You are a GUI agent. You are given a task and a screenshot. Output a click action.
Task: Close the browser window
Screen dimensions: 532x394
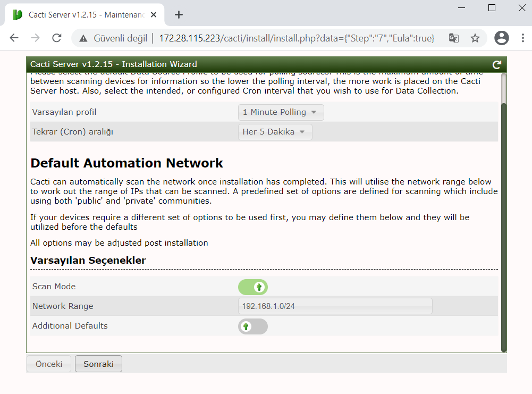coord(522,8)
